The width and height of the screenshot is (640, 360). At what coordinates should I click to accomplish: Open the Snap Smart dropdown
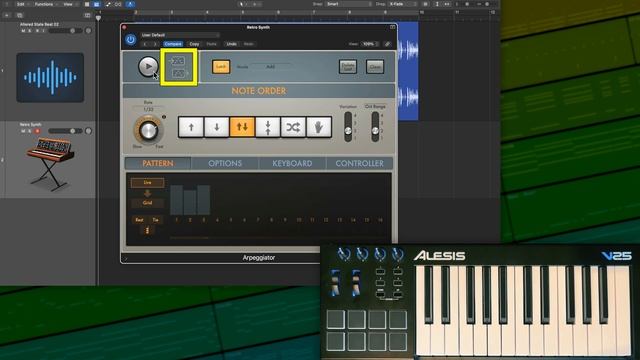[x=349, y=4]
